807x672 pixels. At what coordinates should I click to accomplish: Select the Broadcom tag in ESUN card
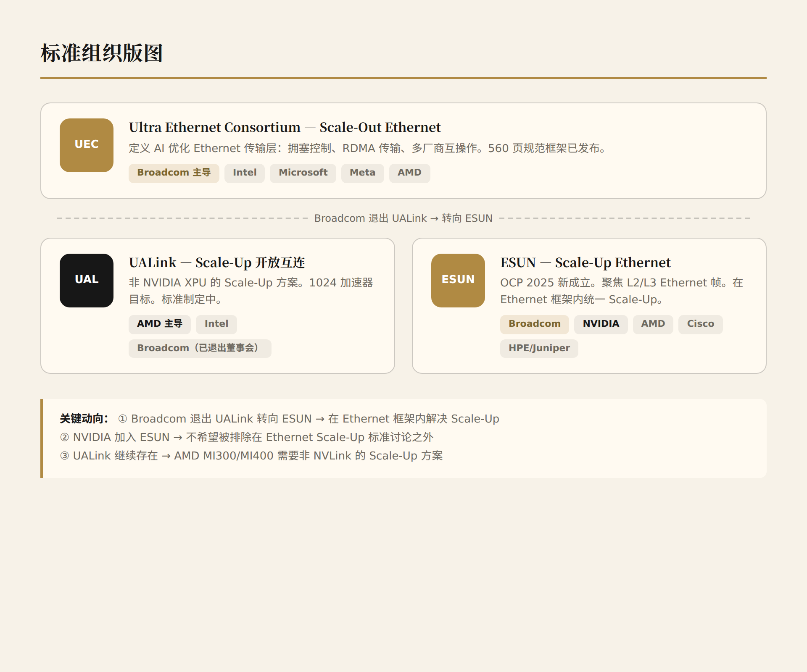click(x=535, y=324)
